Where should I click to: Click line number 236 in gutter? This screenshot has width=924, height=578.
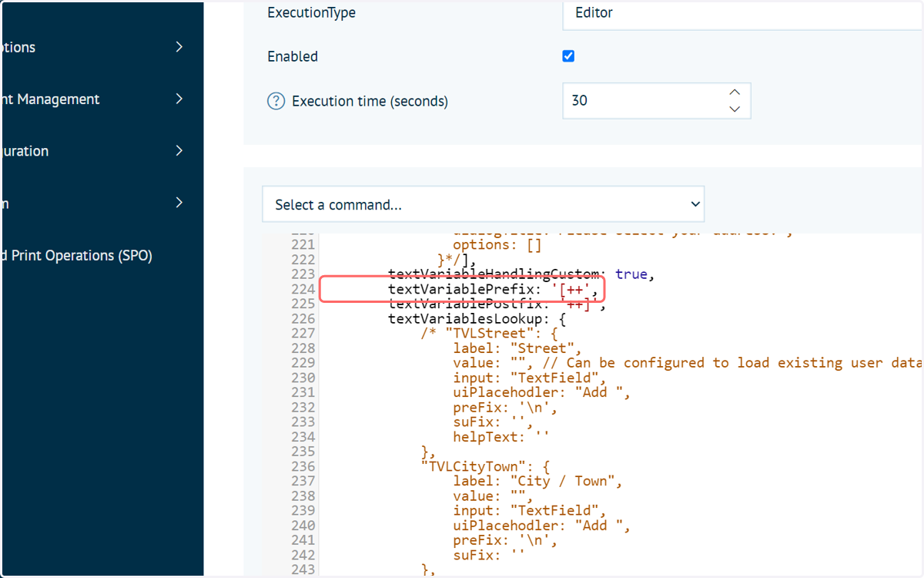click(303, 466)
